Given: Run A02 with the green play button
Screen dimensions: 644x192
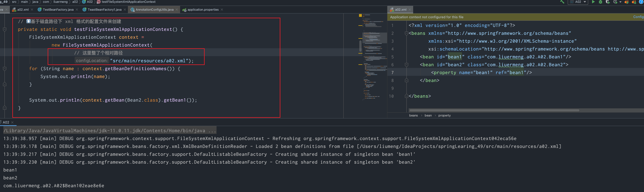Looking at the screenshot, I should click(593, 2).
